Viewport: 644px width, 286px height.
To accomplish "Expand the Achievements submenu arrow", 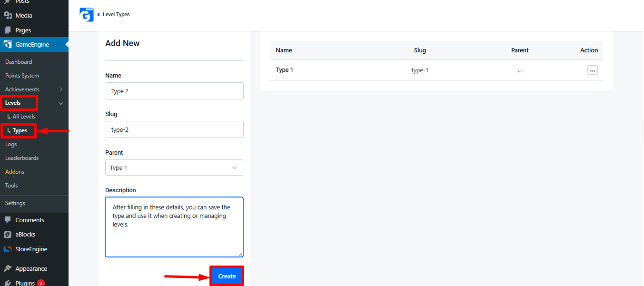I will point(61,89).
